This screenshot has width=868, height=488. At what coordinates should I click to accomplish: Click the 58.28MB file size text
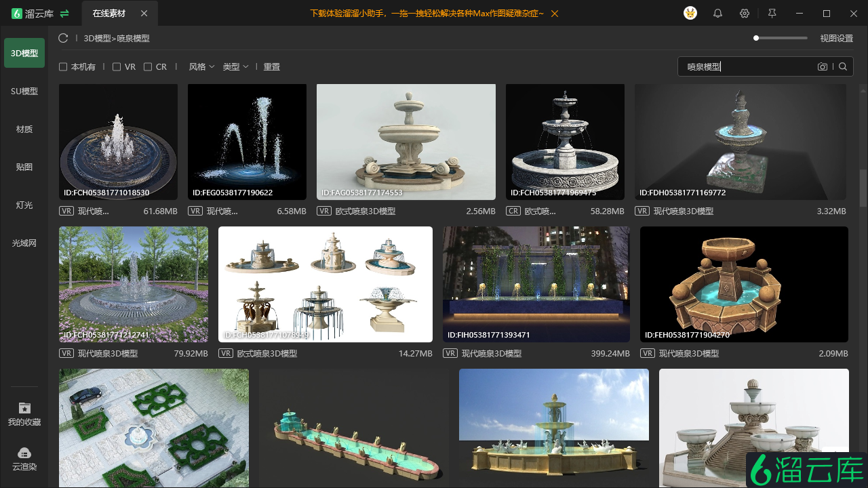608,211
